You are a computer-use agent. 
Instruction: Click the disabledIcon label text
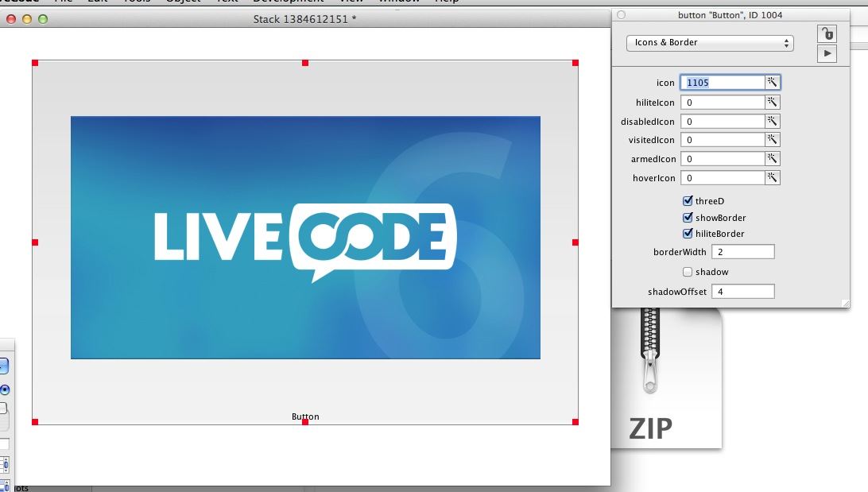coord(647,121)
